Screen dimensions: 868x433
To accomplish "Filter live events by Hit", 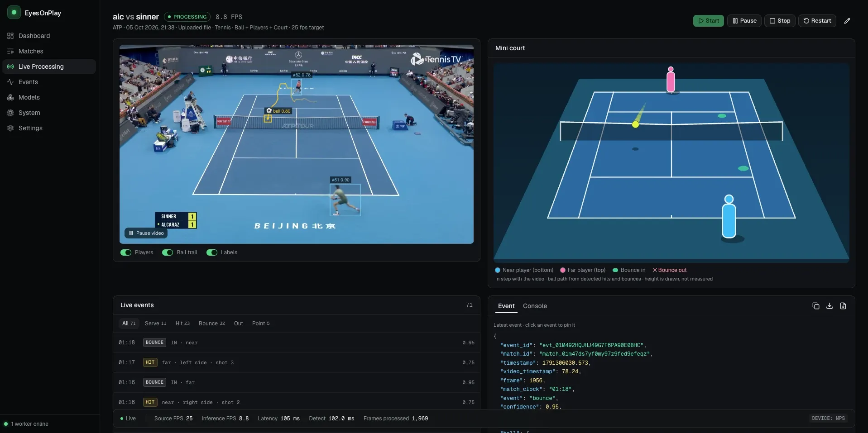I will tap(182, 324).
